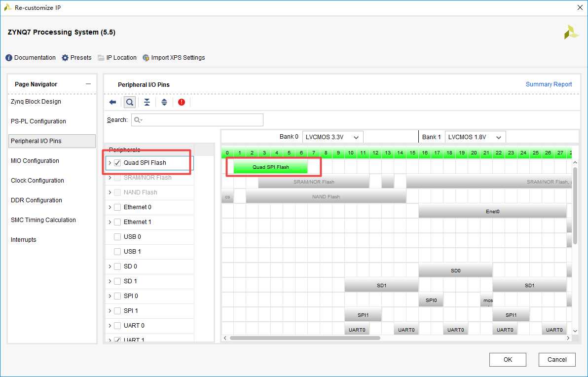Open SMC Timing Calculation page
Image resolution: width=588 pixels, height=377 pixels.
click(x=43, y=220)
